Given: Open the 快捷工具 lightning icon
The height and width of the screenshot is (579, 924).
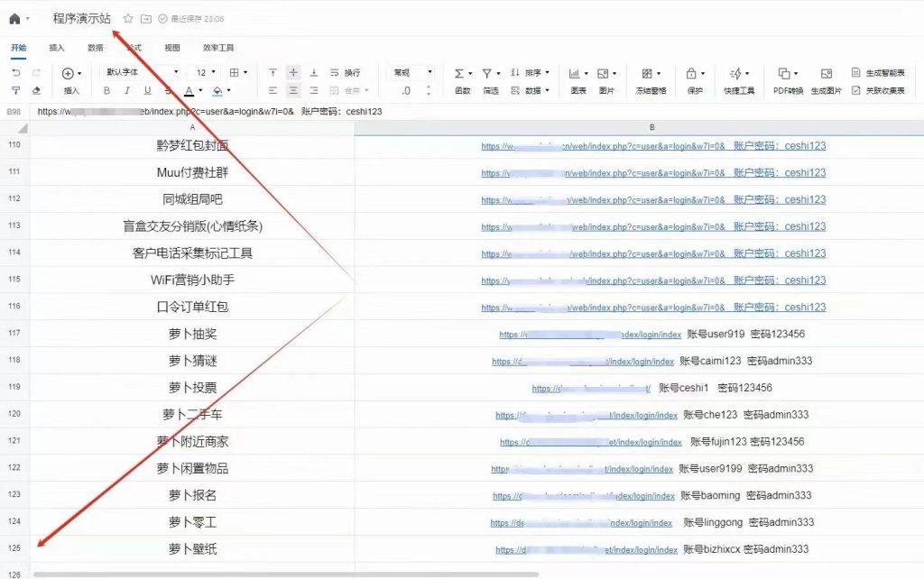Looking at the screenshot, I should tap(735, 74).
